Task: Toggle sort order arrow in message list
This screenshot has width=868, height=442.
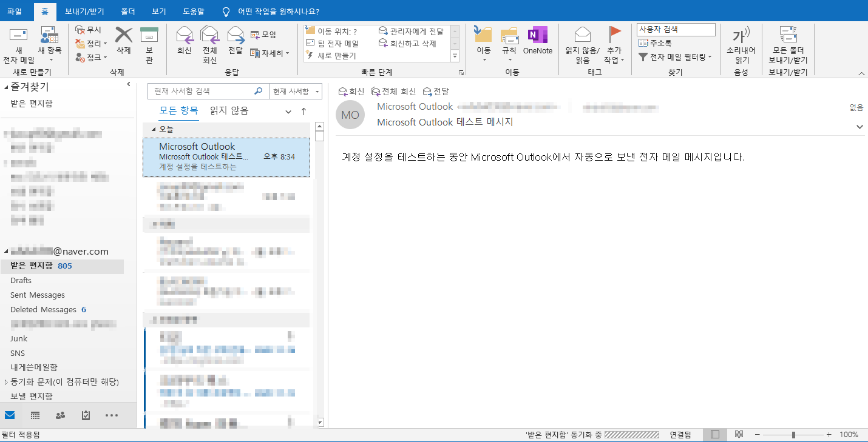Action: pos(304,112)
